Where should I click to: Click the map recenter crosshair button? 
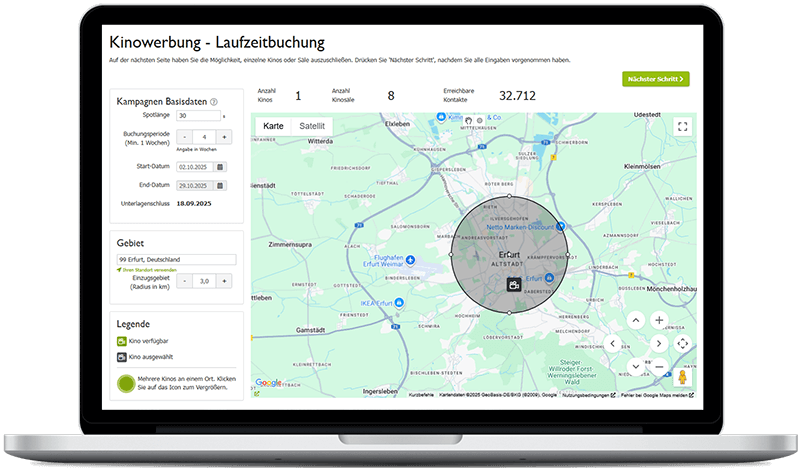coord(683,343)
